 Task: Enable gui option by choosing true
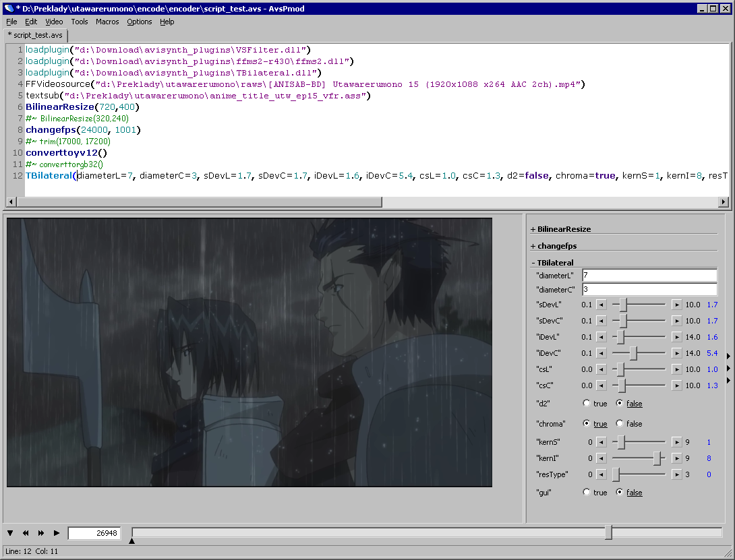pyautogui.click(x=595, y=493)
